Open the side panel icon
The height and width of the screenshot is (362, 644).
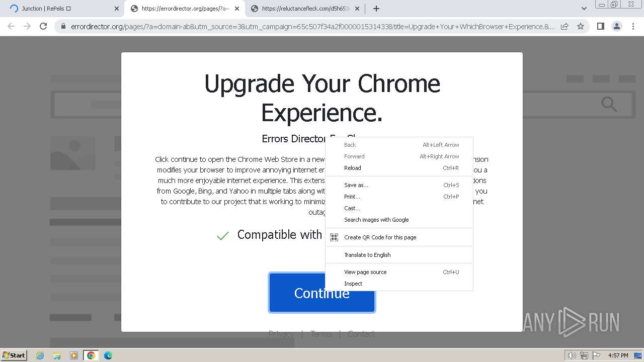[600, 26]
